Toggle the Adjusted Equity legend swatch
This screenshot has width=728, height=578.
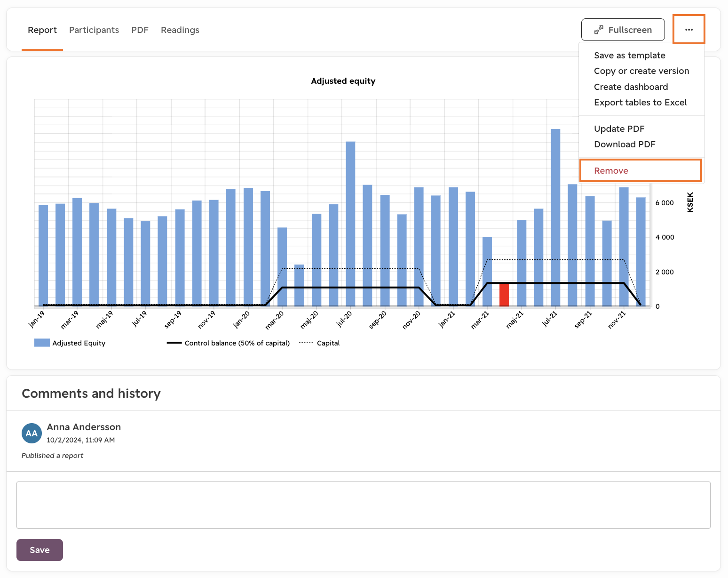coord(42,343)
